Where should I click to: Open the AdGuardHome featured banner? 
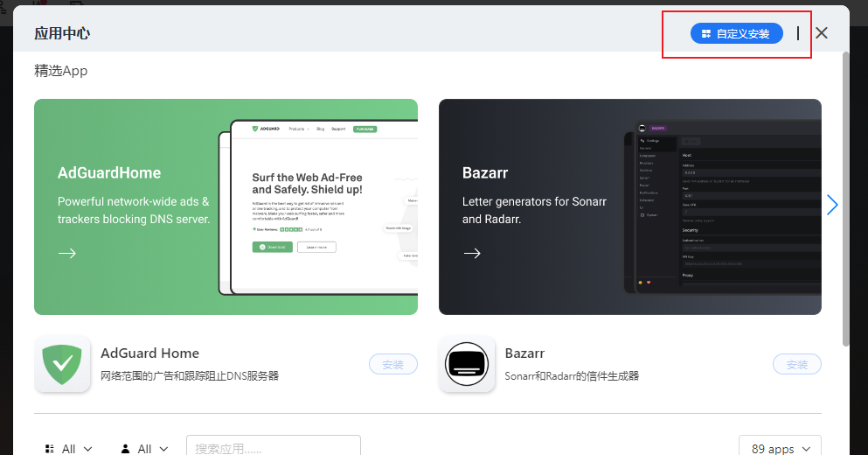tap(226, 206)
